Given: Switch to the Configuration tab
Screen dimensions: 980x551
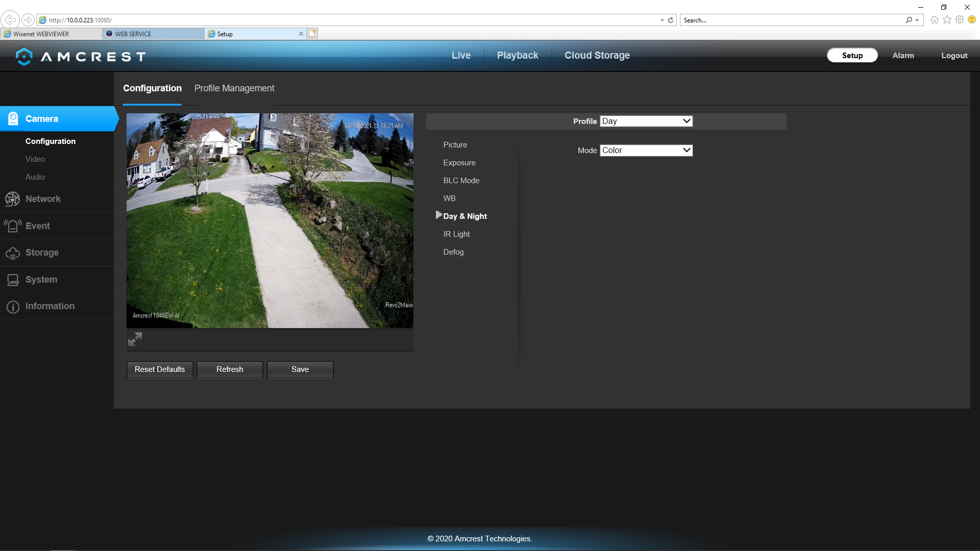Looking at the screenshot, I should (x=152, y=88).
